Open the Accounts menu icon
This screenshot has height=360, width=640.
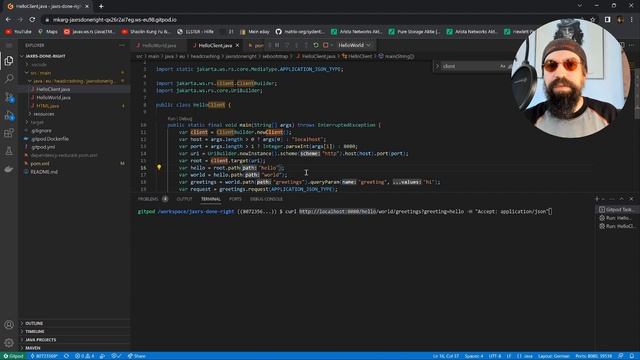click(x=9, y=325)
